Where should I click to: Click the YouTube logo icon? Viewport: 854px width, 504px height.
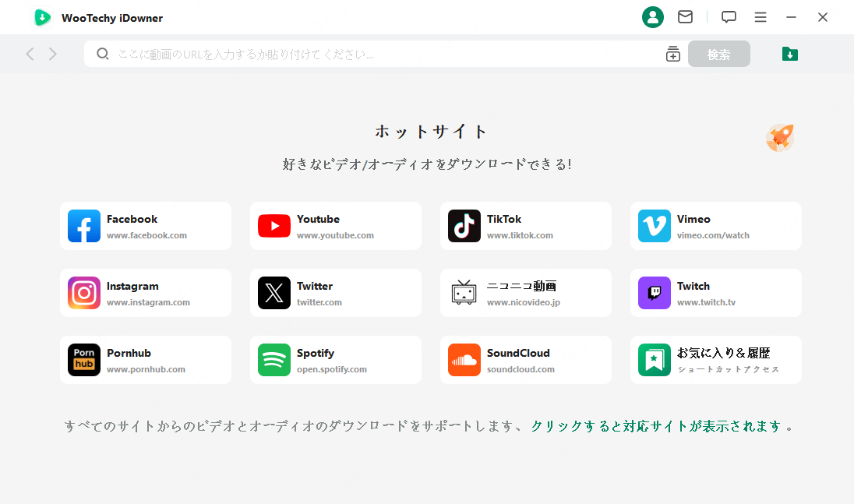(x=274, y=226)
